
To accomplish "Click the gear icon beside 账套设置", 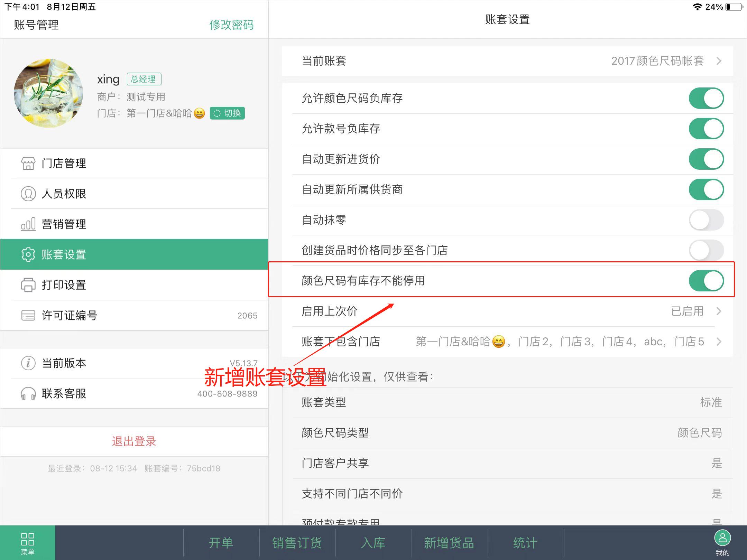I will pos(28,254).
